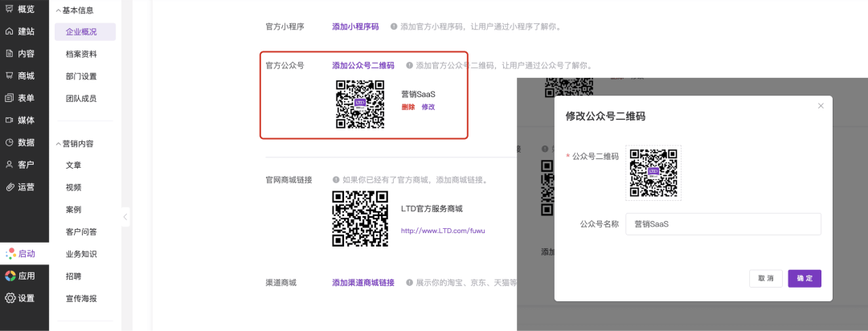The height and width of the screenshot is (331, 868).
Task: Select the 内容 content icon
Action: coord(10,54)
